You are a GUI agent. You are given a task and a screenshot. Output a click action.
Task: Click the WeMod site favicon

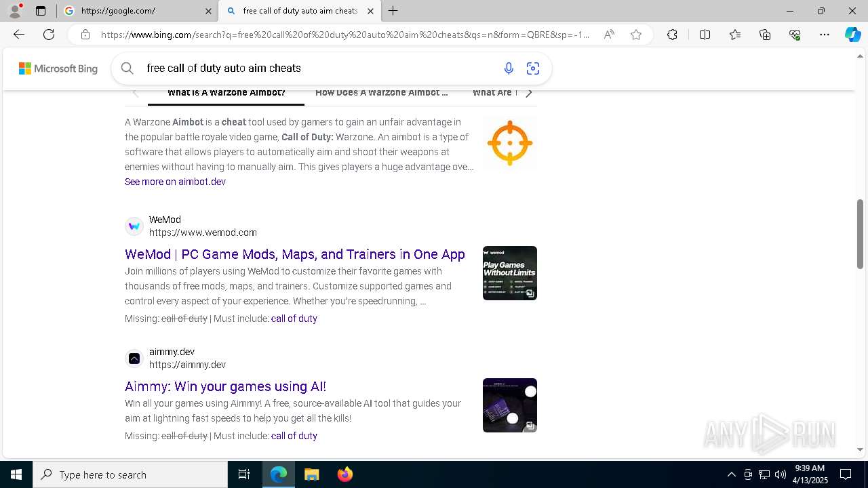[x=134, y=226]
